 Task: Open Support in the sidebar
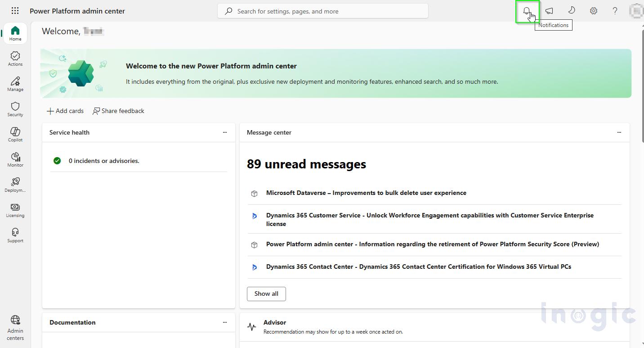tap(15, 235)
